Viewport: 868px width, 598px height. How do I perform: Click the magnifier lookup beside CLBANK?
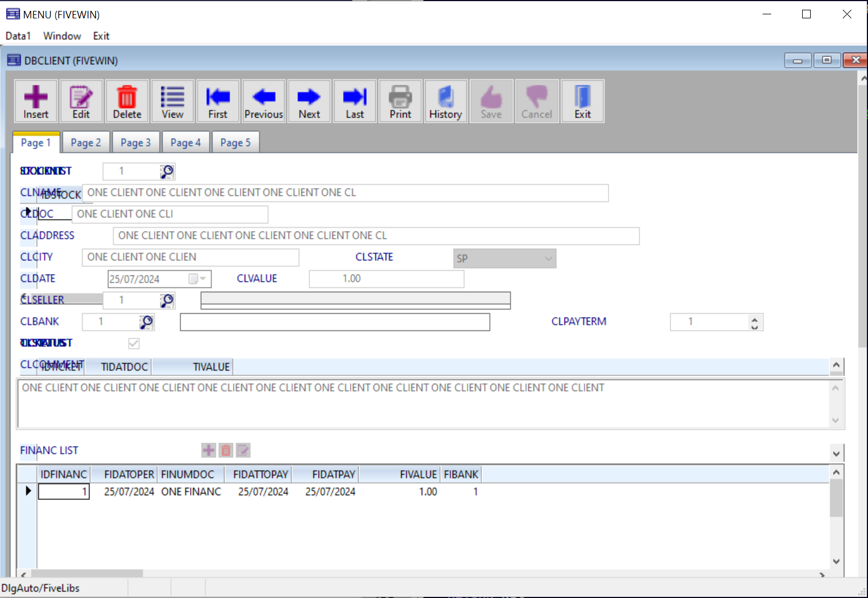click(147, 322)
